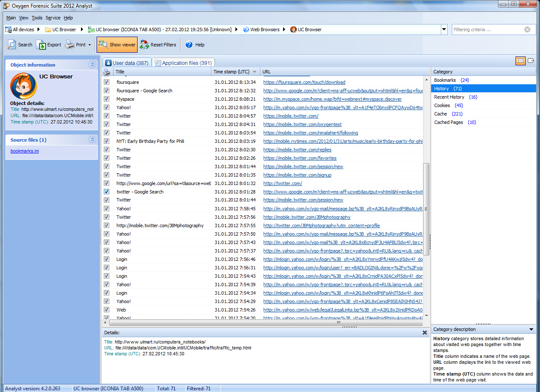The image size is (540, 392).
Task: Clear the filtering criteria with X icon
Action: [527, 30]
